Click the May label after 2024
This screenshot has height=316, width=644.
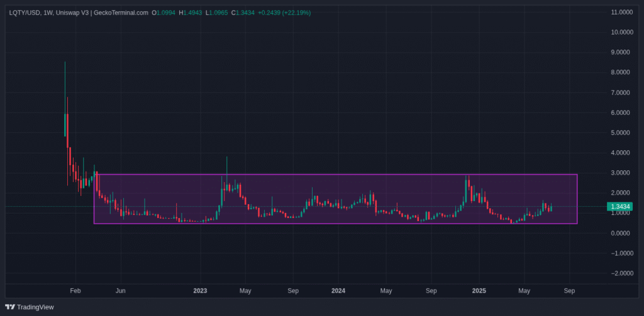pyautogui.click(x=386, y=290)
